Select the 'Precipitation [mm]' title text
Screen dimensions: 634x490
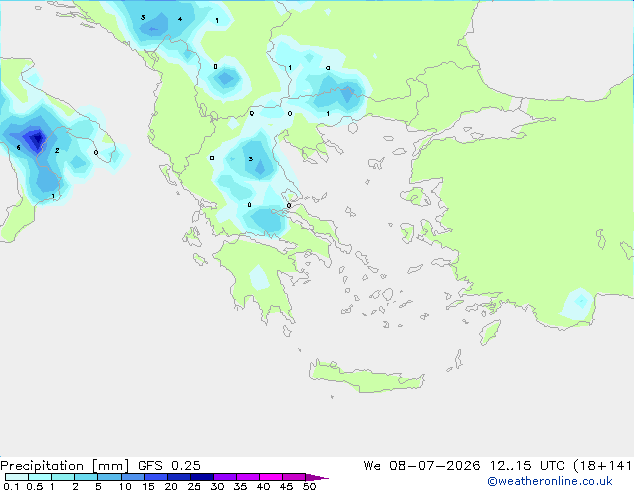[x=64, y=466]
